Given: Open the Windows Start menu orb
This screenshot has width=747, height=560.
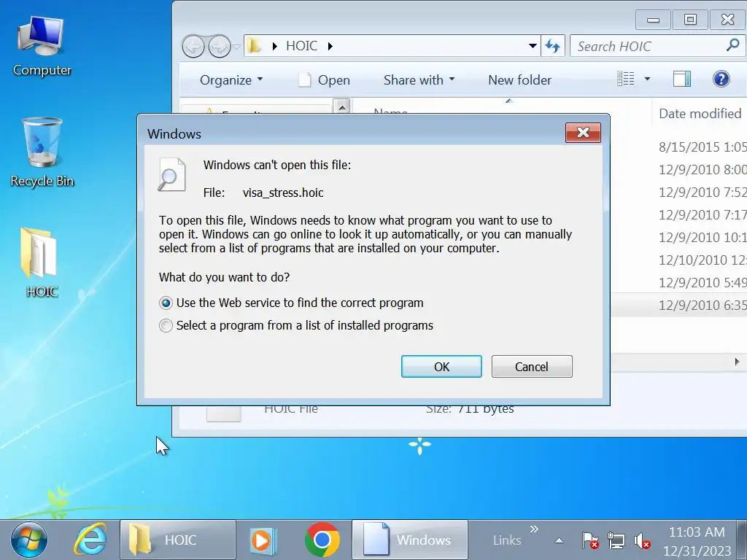Looking at the screenshot, I should 29,540.
